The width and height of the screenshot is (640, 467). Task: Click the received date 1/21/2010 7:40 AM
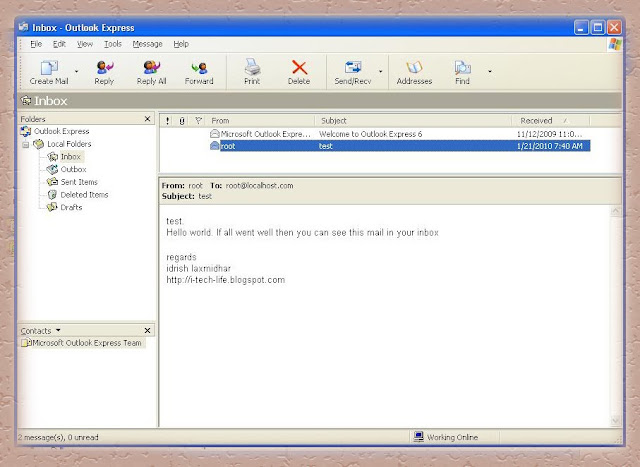pos(550,146)
